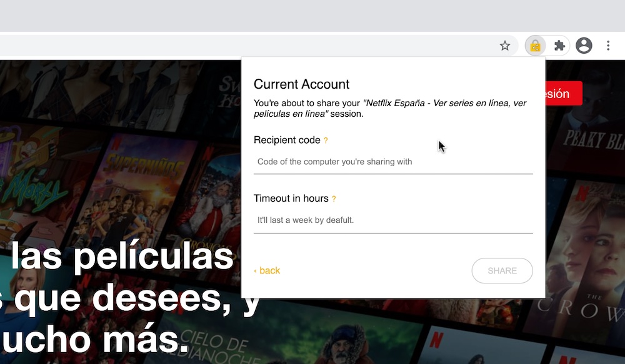Open the Chrome profile avatar
The height and width of the screenshot is (364, 625).
[584, 46]
